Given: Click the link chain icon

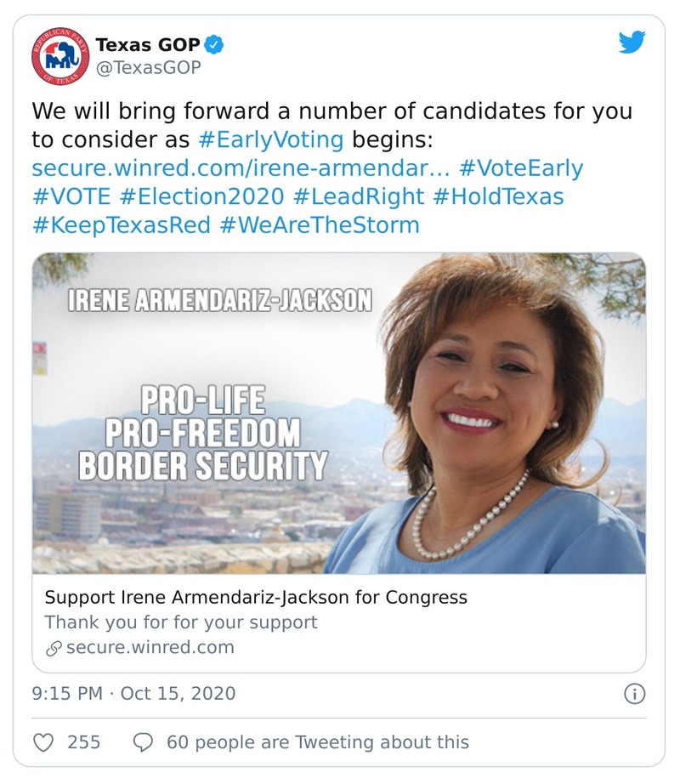Looking at the screenshot, I should 53,648.
